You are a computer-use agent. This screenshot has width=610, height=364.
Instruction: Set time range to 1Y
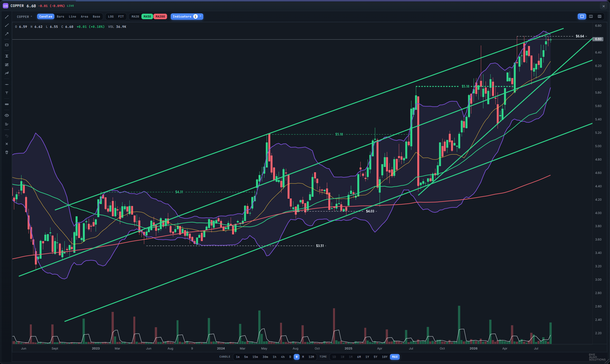[x=367, y=357]
